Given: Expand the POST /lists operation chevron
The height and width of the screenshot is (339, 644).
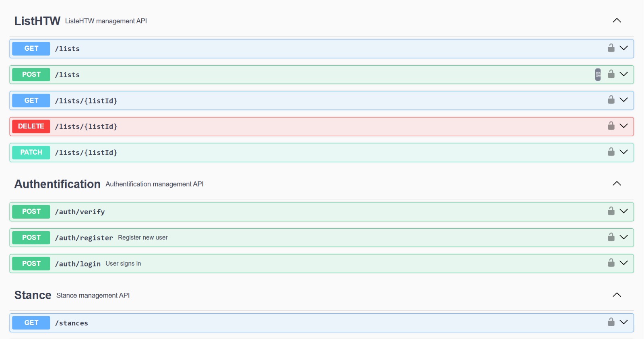Looking at the screenshot, I should coord(623,74).
